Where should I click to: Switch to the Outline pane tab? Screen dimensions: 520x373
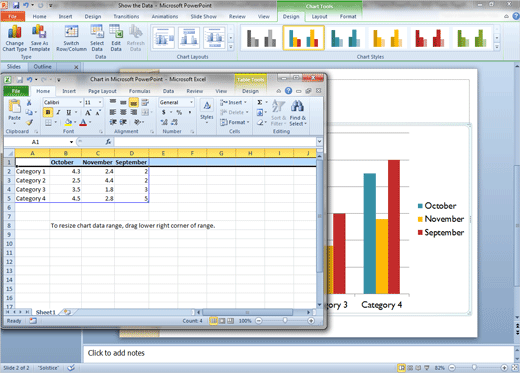(x=43, y=67)
